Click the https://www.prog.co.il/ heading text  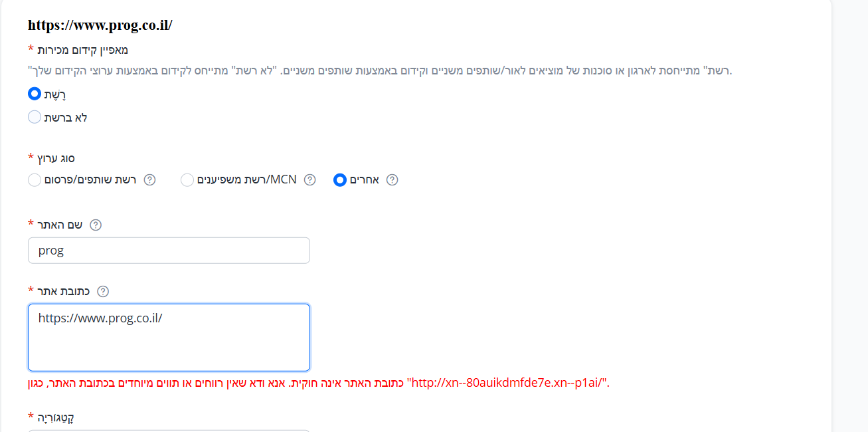tap(100, 25)
